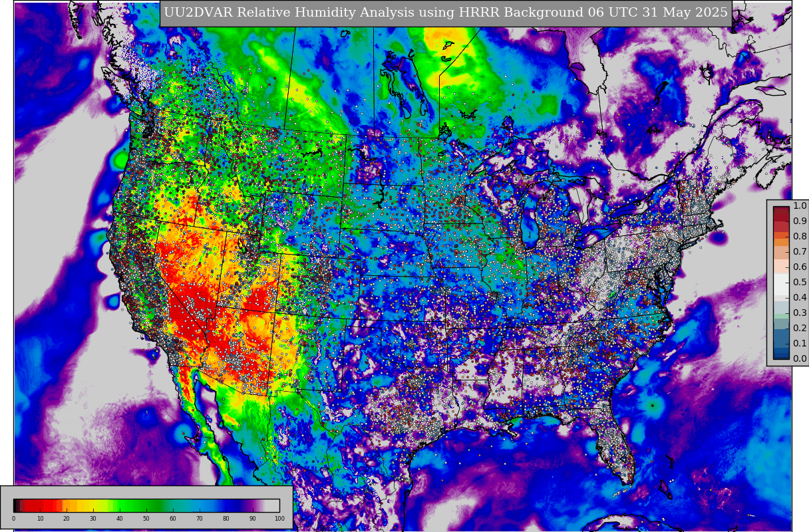Click the 0.6 label on the vertical colorbar
Image resolution: width=809 pixels, height=532 pixels.
tap(800, 267)
